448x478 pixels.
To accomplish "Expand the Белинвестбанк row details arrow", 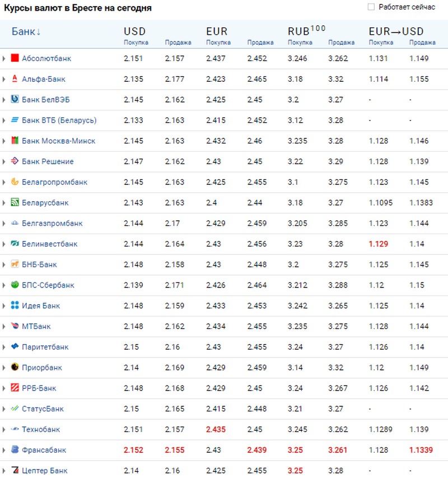I will tap(4, 244).
